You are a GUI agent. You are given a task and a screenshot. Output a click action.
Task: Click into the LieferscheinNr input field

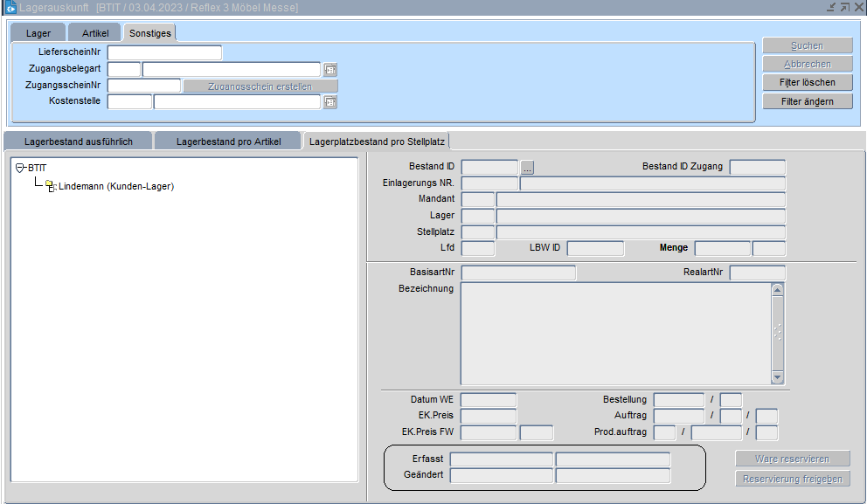point(164,53)
